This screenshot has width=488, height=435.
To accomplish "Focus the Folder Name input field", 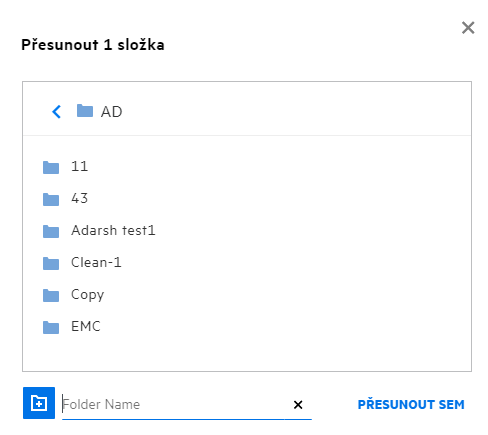I will 173,404.
